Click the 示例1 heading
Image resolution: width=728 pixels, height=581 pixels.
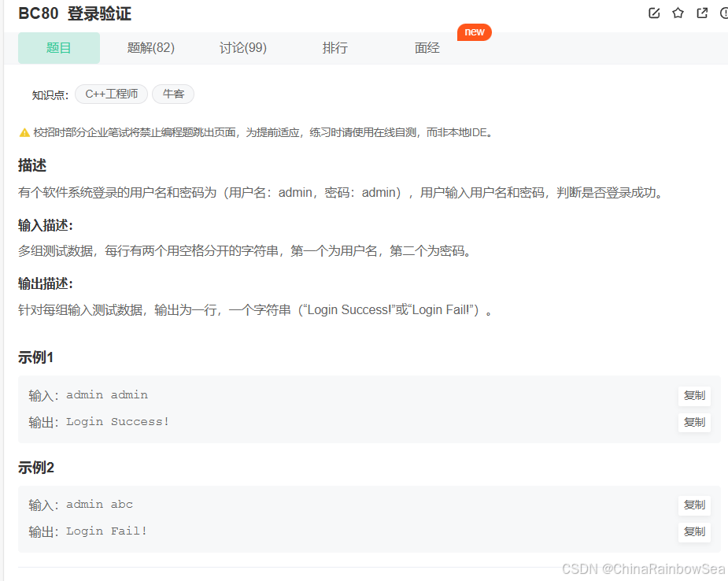35,357
